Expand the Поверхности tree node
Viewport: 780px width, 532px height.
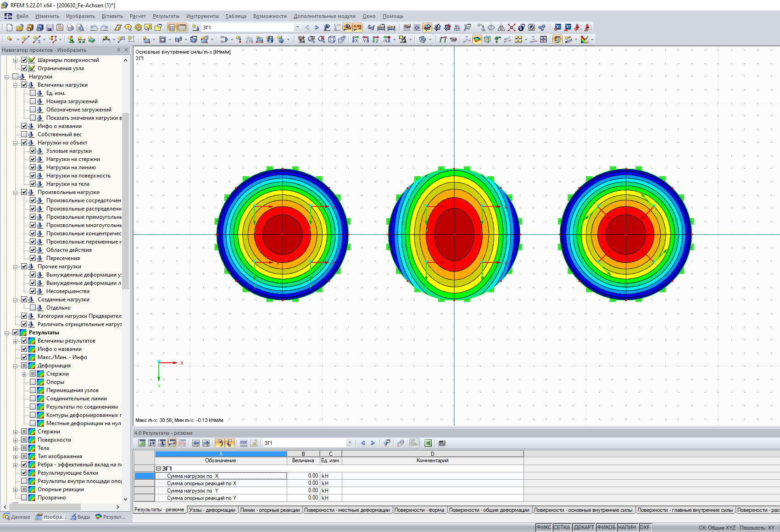click(16, 440)
